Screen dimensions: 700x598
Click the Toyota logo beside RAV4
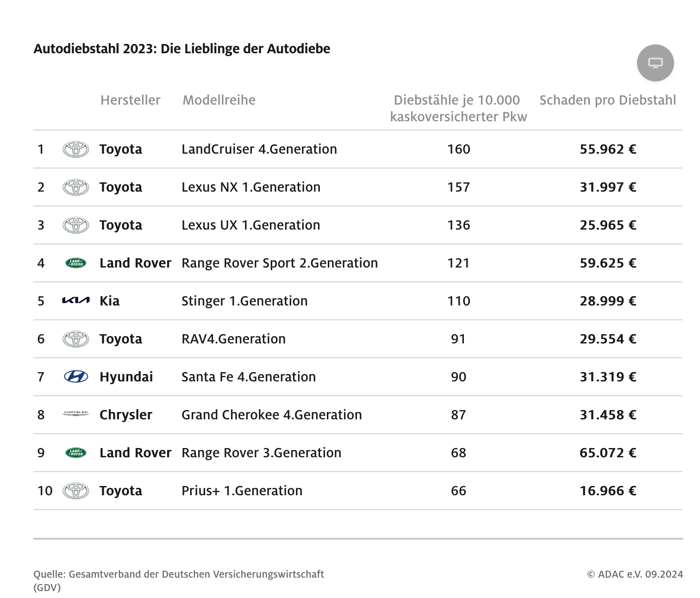coord(76,339)
